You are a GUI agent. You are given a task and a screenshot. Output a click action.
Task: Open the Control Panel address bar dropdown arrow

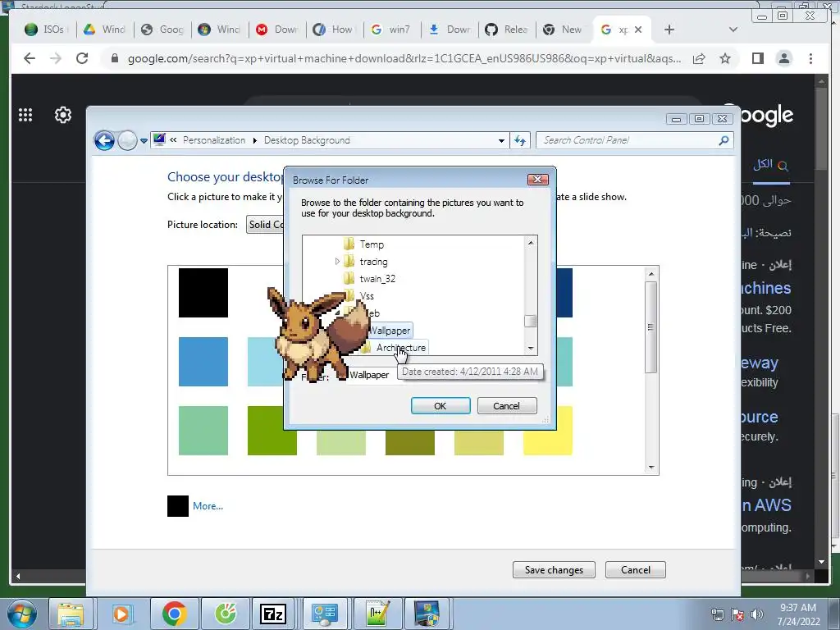[x=501, y=140]
